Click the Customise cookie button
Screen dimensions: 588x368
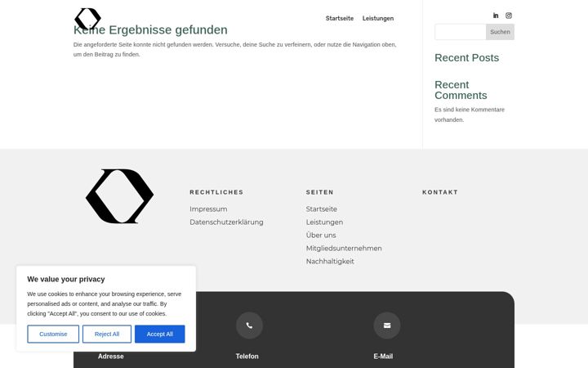click(x=53, y=334)
